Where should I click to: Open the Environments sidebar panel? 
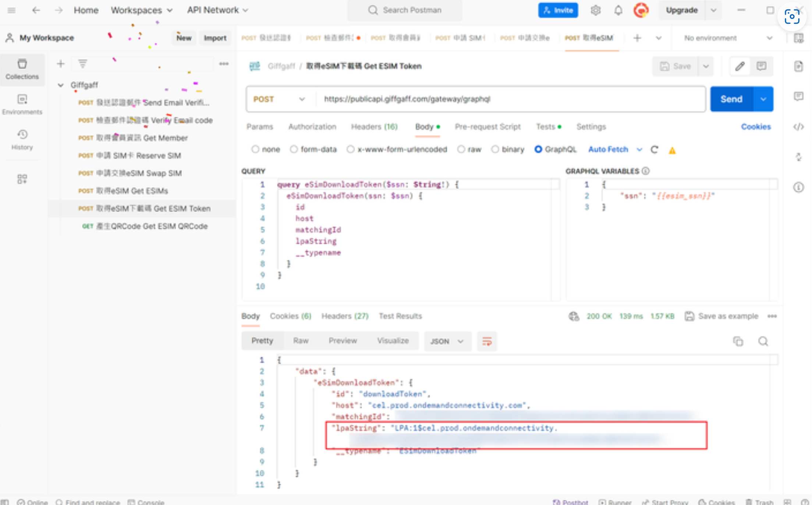[x=22, y=105]
